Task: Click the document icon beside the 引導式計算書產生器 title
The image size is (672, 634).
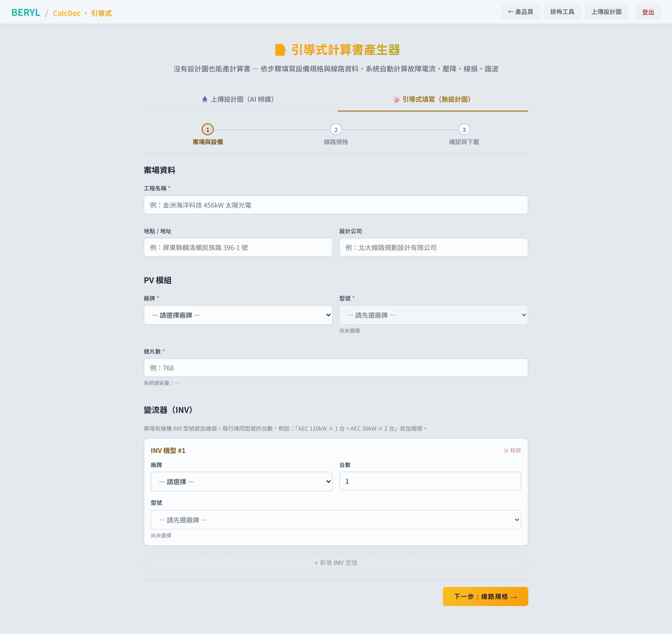Action: (280, 50)
